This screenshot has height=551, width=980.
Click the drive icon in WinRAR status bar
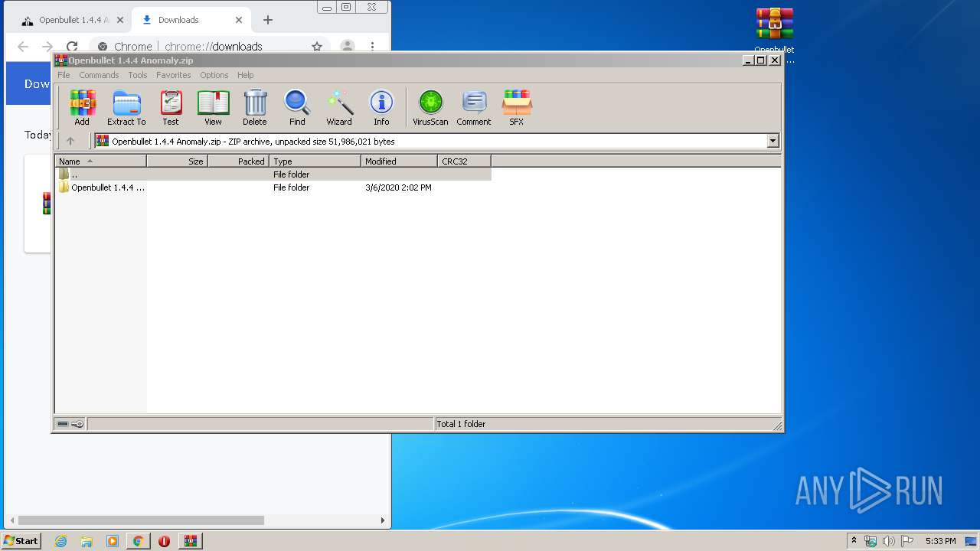[63, 424]
